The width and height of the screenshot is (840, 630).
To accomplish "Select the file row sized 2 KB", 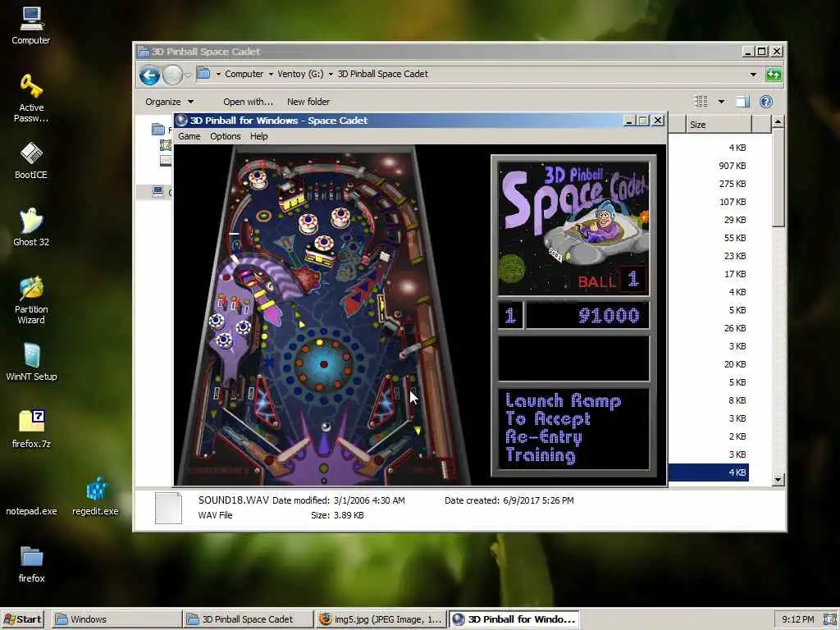I will coord(708,436).
